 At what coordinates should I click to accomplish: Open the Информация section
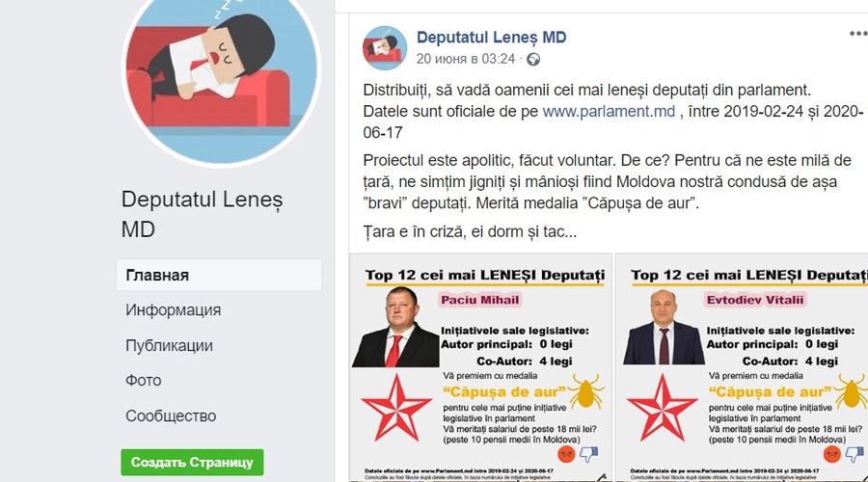173,309
